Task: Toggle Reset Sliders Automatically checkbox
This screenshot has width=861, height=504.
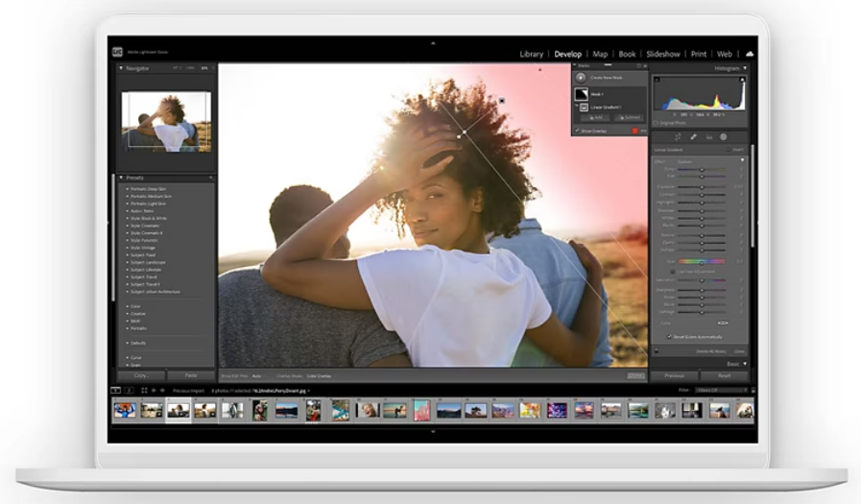Action: [669, 337]
